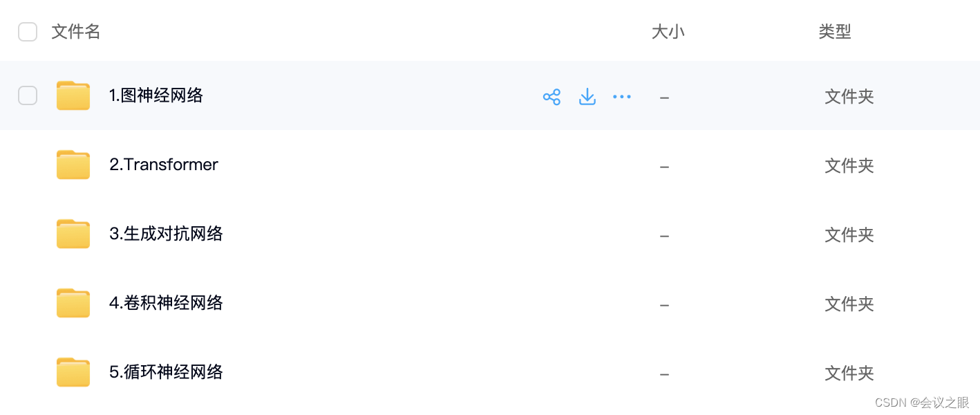Click the folder icon for 3.生成对抗网络
The height and width of the screenshot is (415, 980).
73,234
